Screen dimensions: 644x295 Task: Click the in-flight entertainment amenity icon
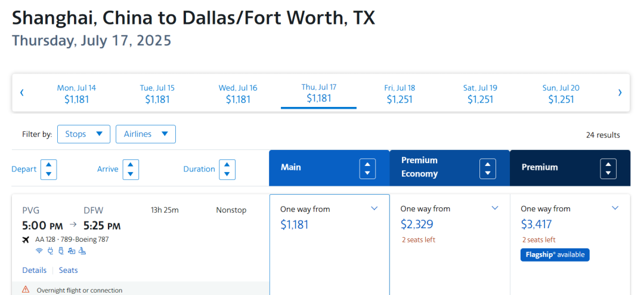(72, 251)
